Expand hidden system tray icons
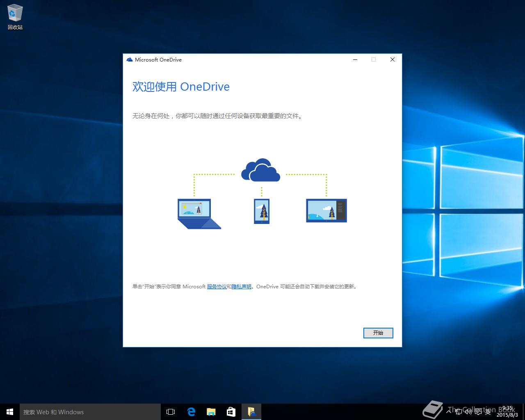Image resolution: width=525 pixels, height=420 pixels. [449, 411]
